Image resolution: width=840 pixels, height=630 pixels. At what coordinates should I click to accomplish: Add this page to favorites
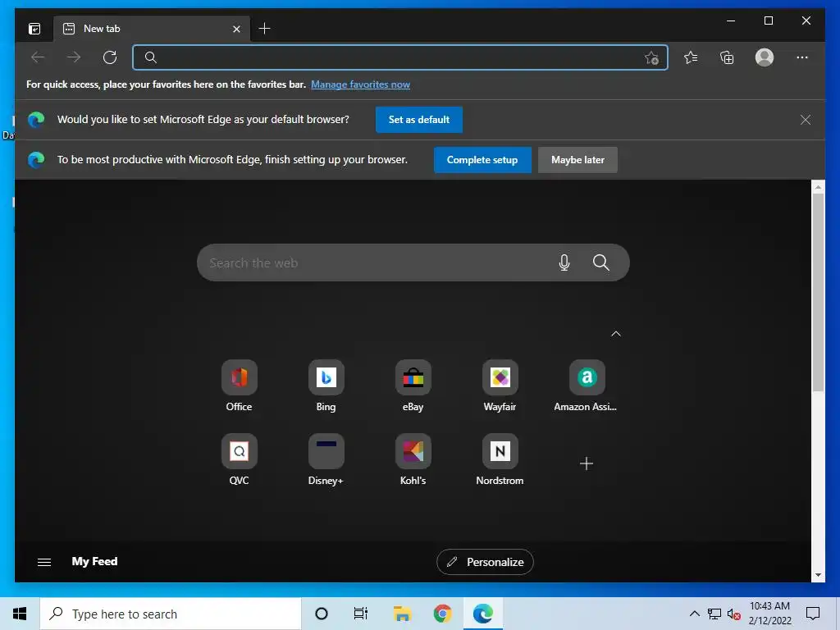pyautogui.click(x=651, y=58)
